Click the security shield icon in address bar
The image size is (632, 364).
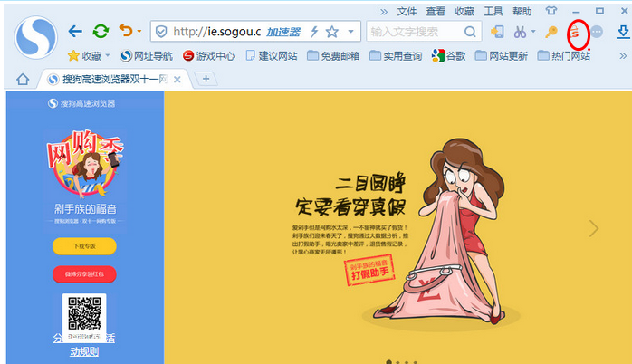tap(161, 32)
